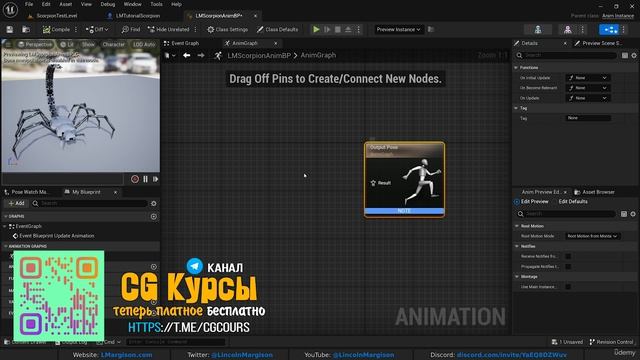Click the Details property matrix grid icon

coord(625,56)
